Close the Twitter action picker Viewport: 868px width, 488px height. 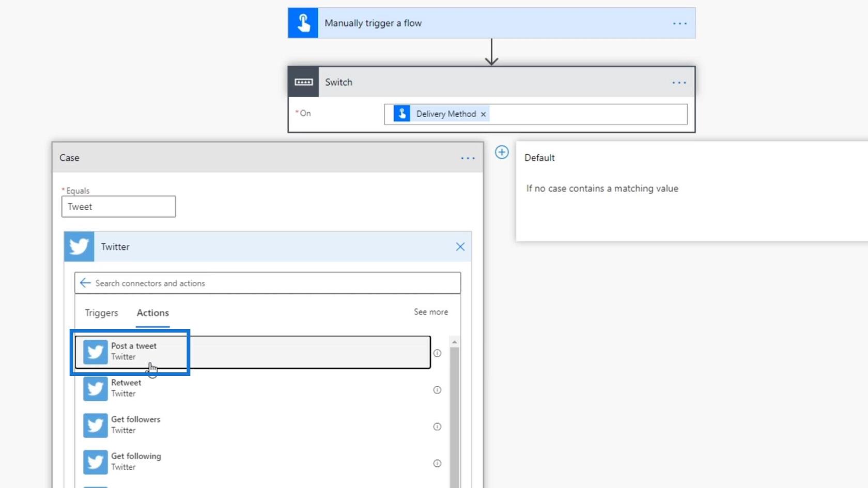[460, 247]
